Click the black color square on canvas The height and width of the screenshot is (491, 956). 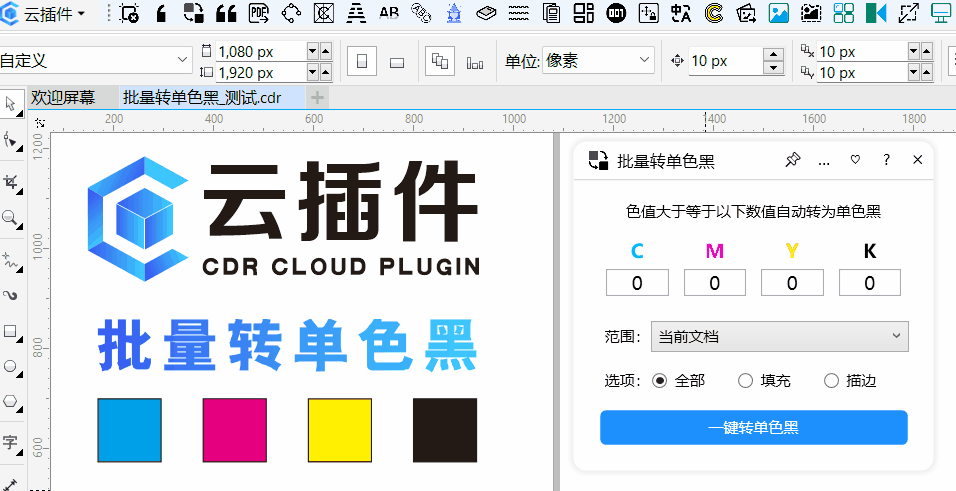pos(445,430)
